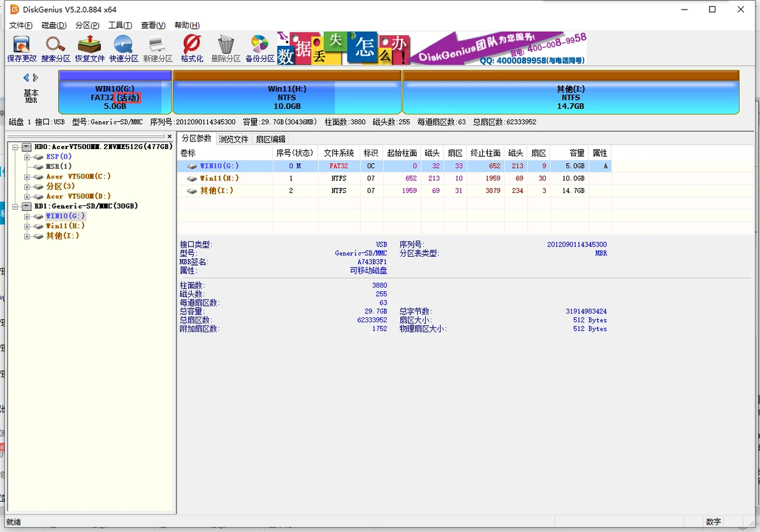Select the WIN10(G:) partition block in disk map
The width and height of the screenshot is (760, 532).
[x=115, y=92]
